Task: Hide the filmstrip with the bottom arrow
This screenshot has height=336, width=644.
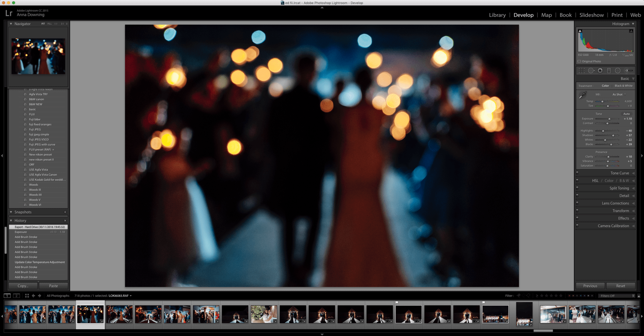Action: point(322,334)
